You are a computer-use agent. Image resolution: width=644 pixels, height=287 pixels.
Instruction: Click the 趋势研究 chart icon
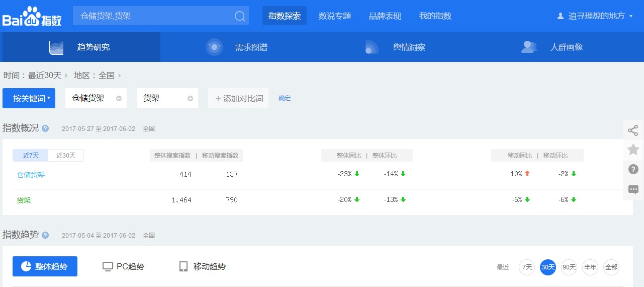point(56,47)
